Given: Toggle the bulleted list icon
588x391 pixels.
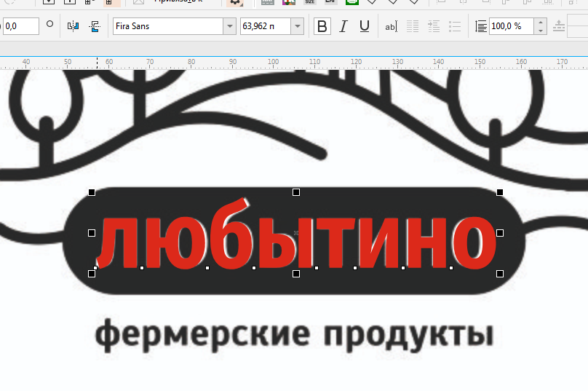Looking at the screenshot, I should pyautogui.click(x=455, y=26).
